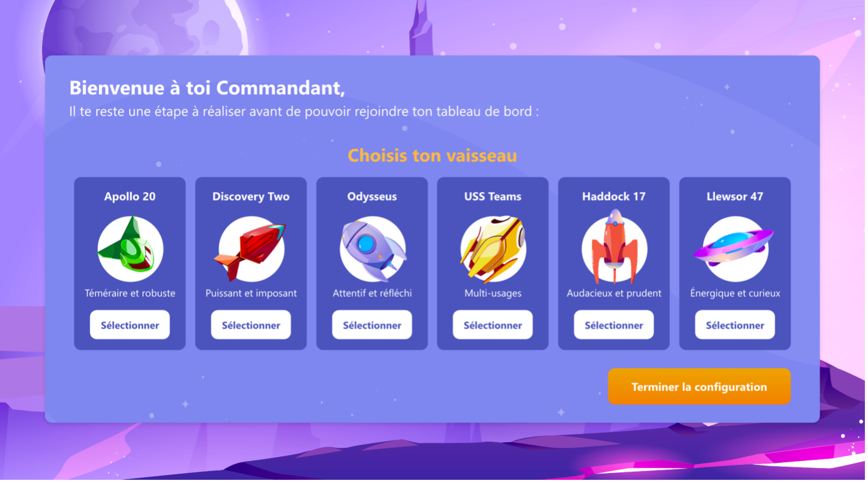This screenshot has height=483, width=868.
Task: Click the Haddock 17 orange rocket icon
Action: (615, 247)
